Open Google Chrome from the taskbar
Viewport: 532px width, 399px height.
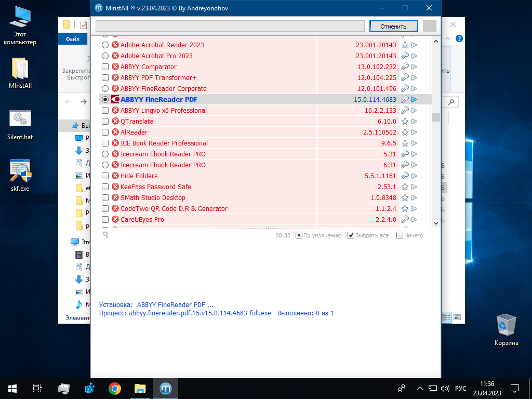pyautogui.click(x=115, y=389)
